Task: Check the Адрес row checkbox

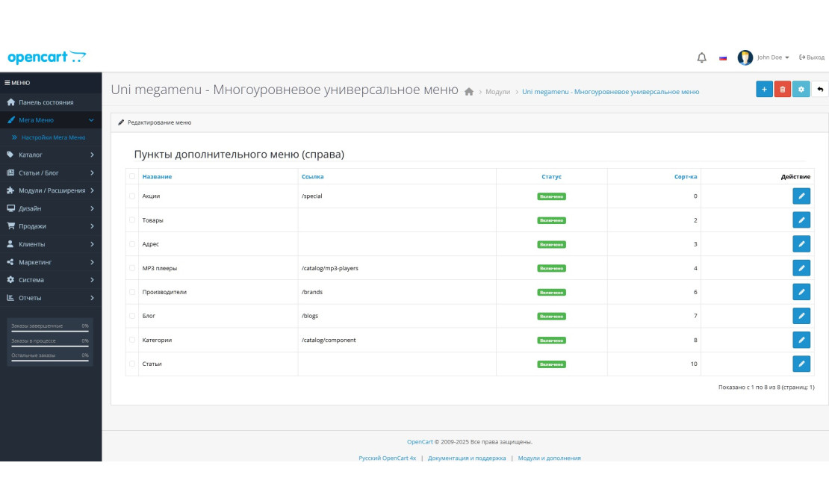Action: [x=132, y=244]
